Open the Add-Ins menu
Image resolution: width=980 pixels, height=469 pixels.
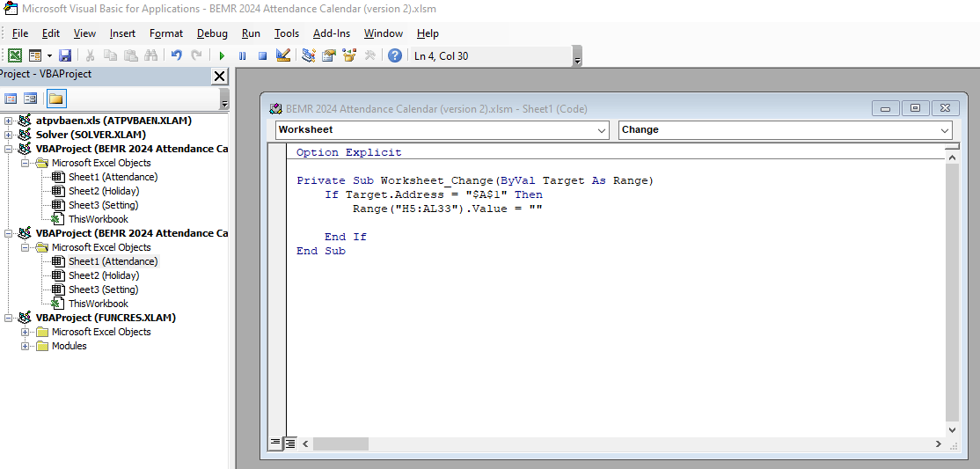(332, 33)
